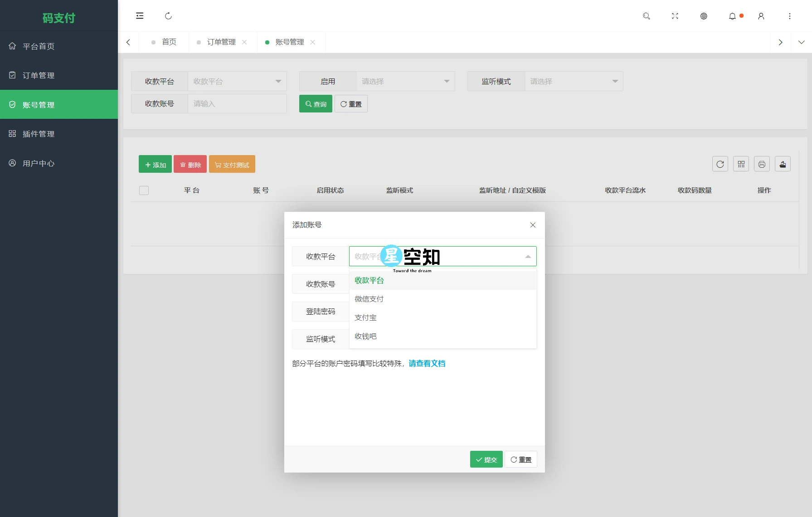Switch language via globe icon

tap(704, 16)
